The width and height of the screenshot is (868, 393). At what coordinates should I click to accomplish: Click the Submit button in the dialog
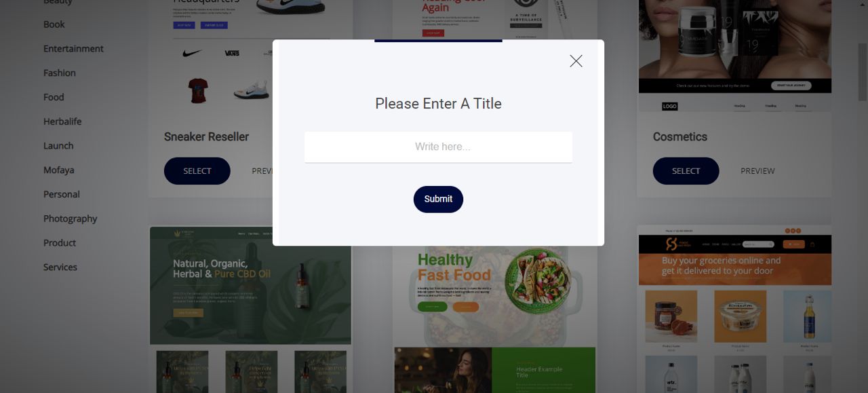click(438, 199)
